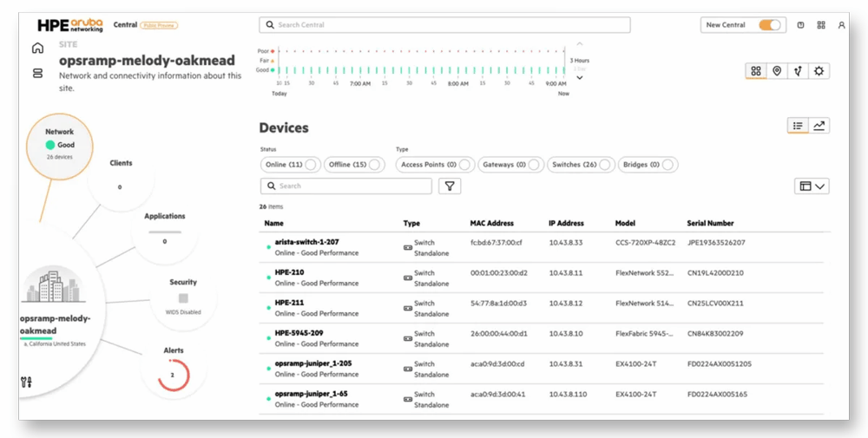Select the Devices list view icon
Screen dimensions: 868x438
(x=798, y=126)
